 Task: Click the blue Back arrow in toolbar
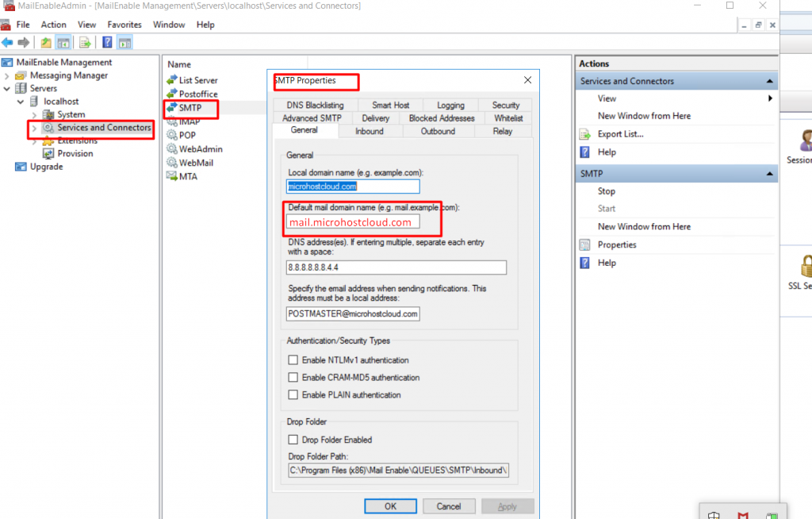click(7, 43)
